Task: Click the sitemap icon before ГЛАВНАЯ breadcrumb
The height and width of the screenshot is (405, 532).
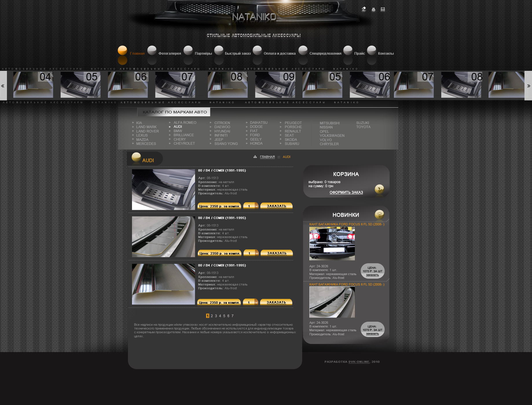Action: 255,157
